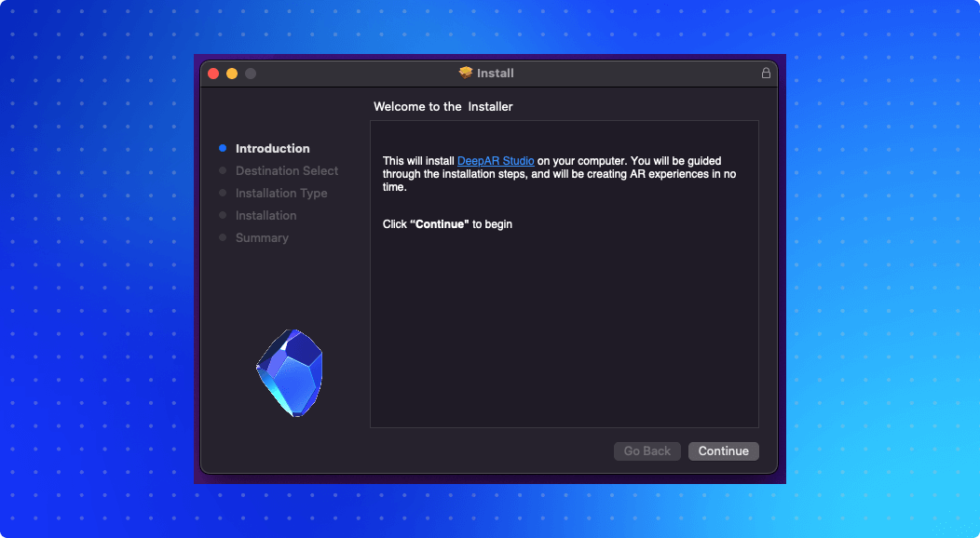Click the Continue button
980x538 pixels.
[x=724, y=451]
